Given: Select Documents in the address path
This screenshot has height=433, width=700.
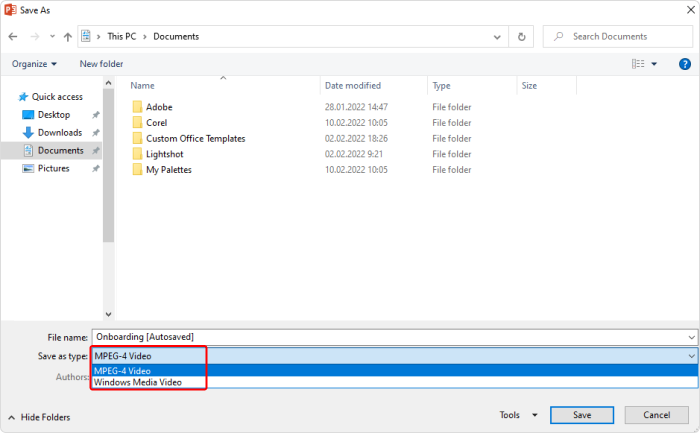Looking at the screenshot, I should [176, 37].
